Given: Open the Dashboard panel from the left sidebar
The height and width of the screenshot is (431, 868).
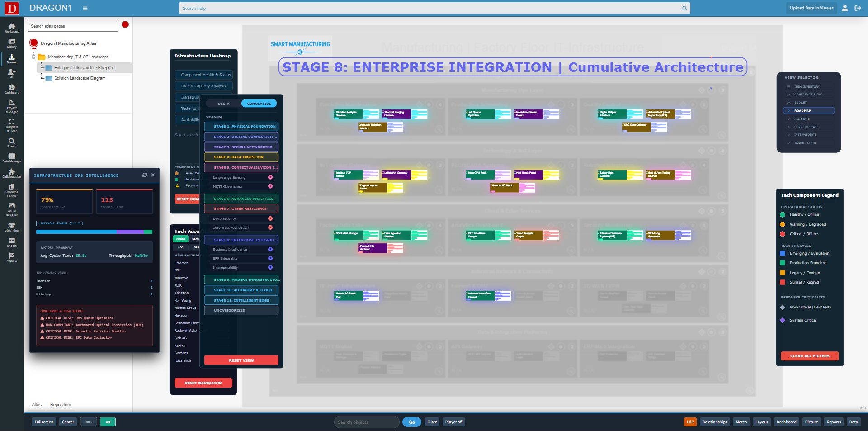Looking at the screenshot, I should 11,90.
